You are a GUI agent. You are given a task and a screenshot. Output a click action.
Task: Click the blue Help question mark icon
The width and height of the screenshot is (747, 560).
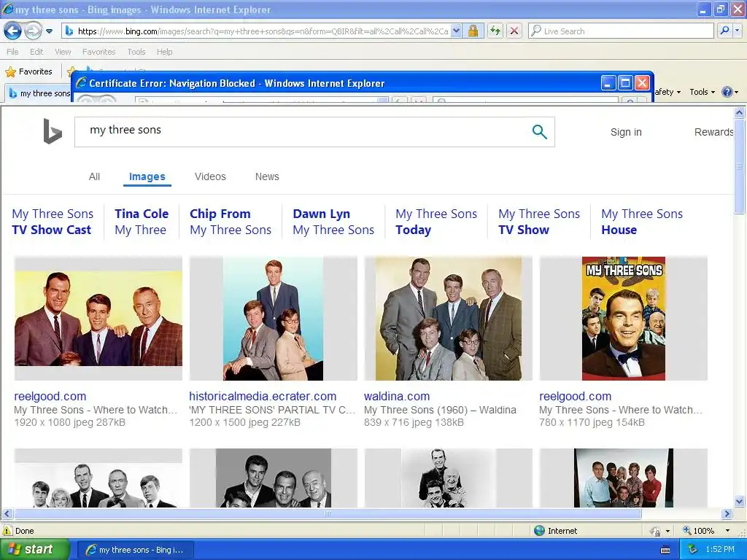tap(727, 93)
